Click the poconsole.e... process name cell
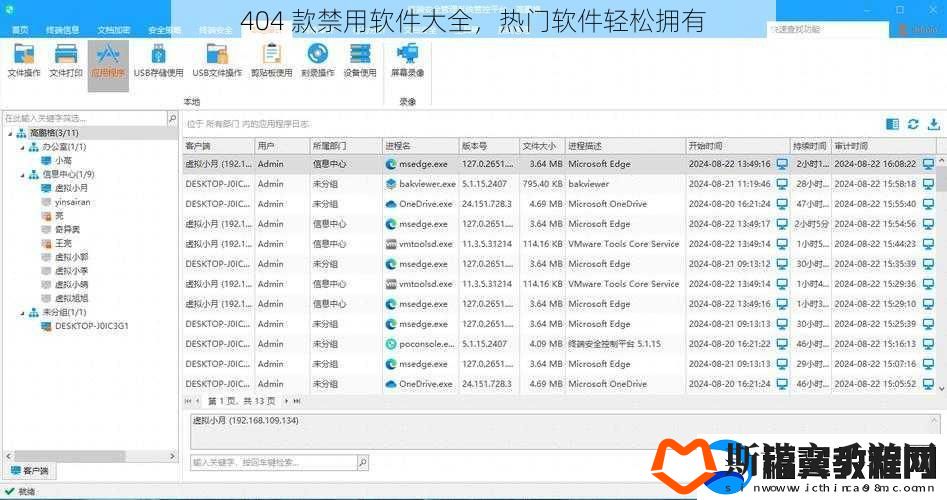947x500 pixels. coord(420,344)
